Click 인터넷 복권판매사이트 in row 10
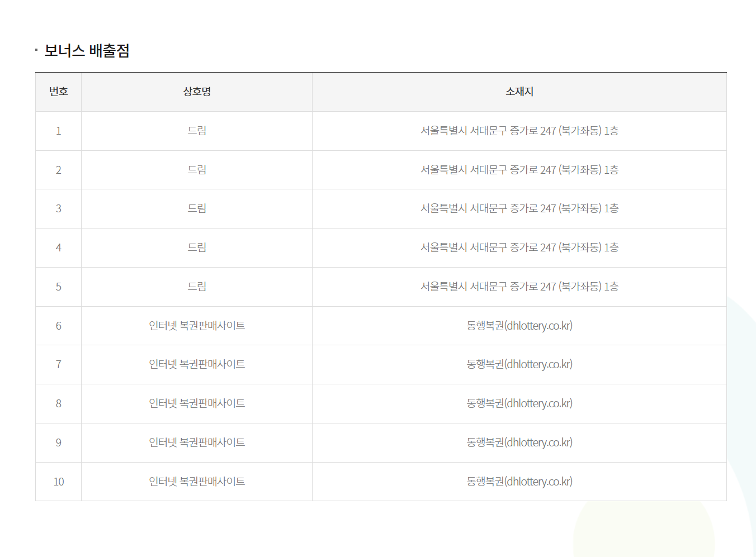Image resolution: width=756 pixels, height=557 pixels. (197, 482)
